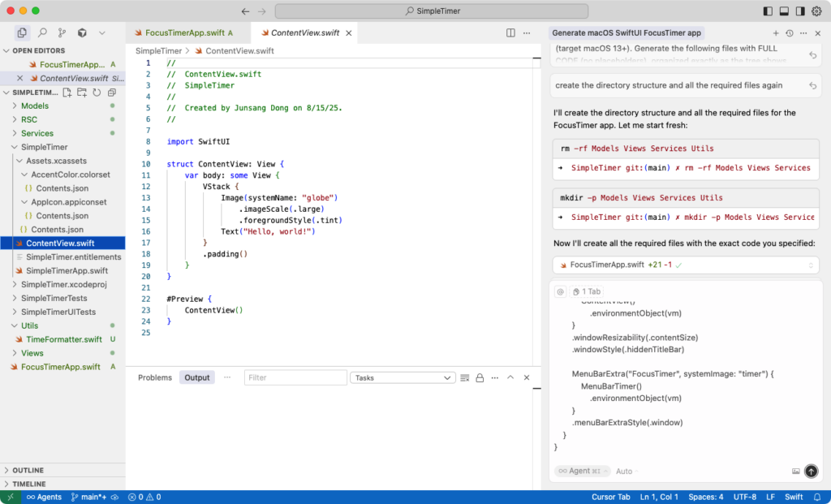Maximize the bottom panel with chevron
Viewport: 831px width, 504px height.
click(510, 378)
